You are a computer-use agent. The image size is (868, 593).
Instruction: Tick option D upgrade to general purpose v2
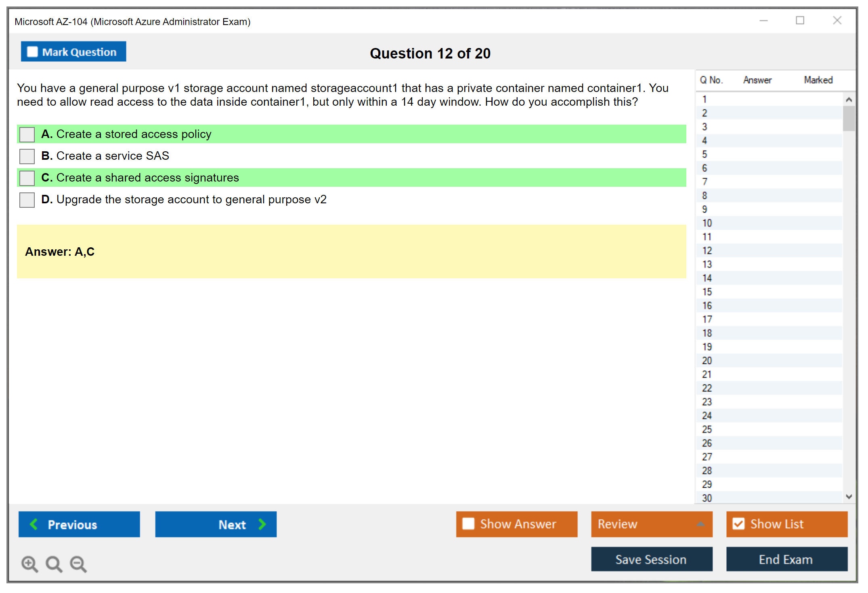(27, 200)
